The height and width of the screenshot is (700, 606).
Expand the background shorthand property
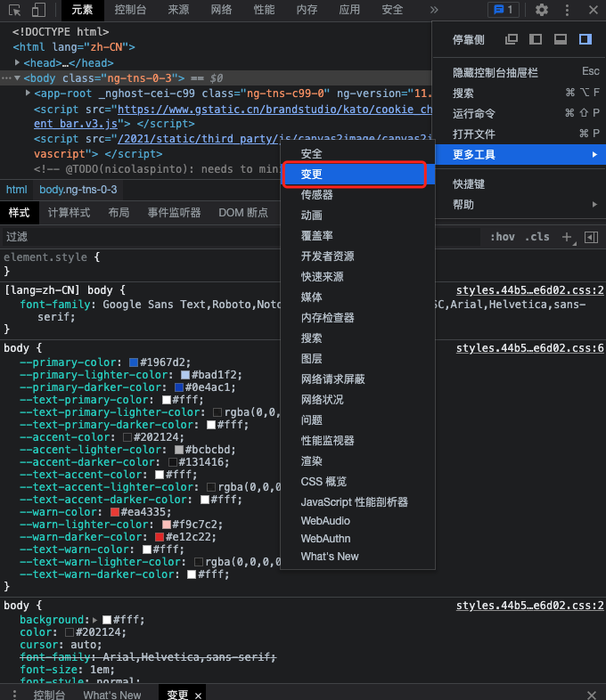[x=94, y=620]
